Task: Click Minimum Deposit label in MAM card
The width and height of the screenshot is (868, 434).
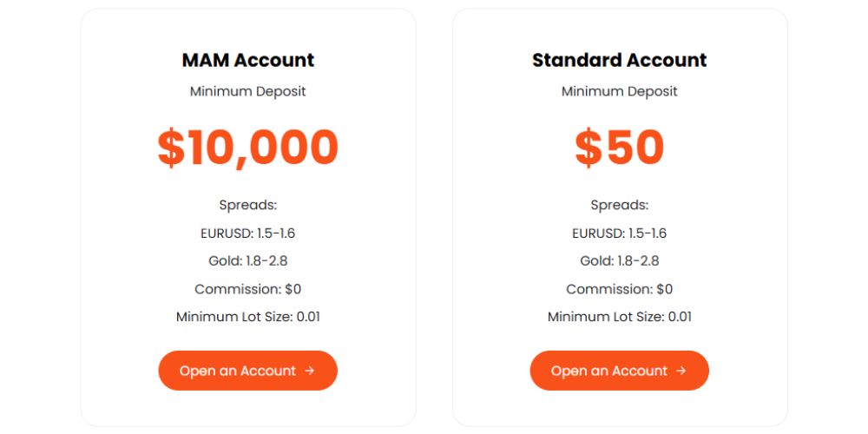Action: coord(248,91)
